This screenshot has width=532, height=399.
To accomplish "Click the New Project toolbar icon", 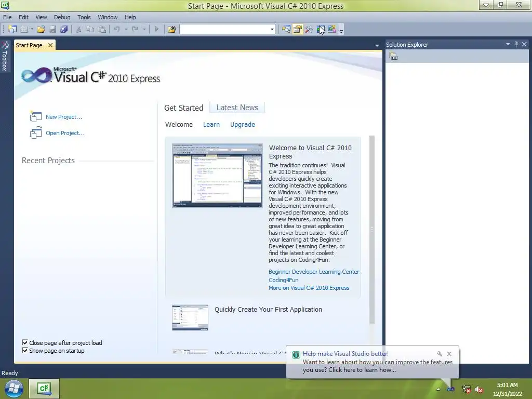I will click(x=12, y=29).
